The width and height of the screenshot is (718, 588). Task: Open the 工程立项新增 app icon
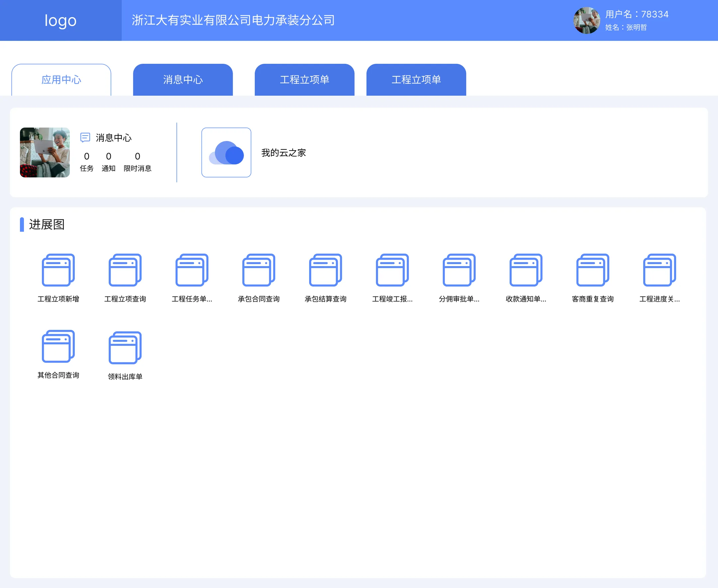(x=58, y=270)
